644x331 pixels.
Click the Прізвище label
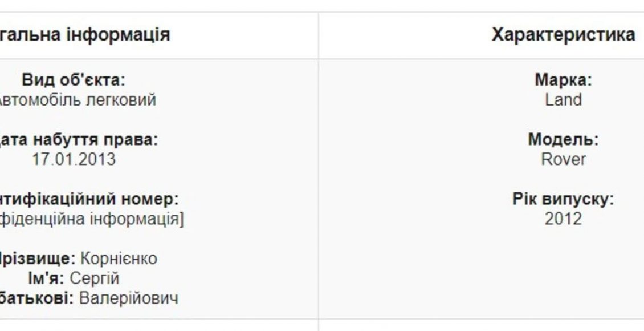click(x=38, y=259)
